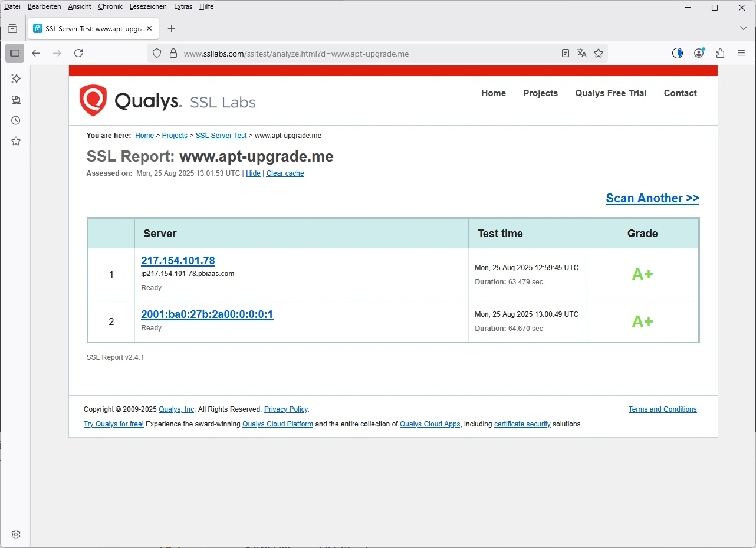Click hostname ip217.154.101-78.pbiaas.com

tap(188, 274)
